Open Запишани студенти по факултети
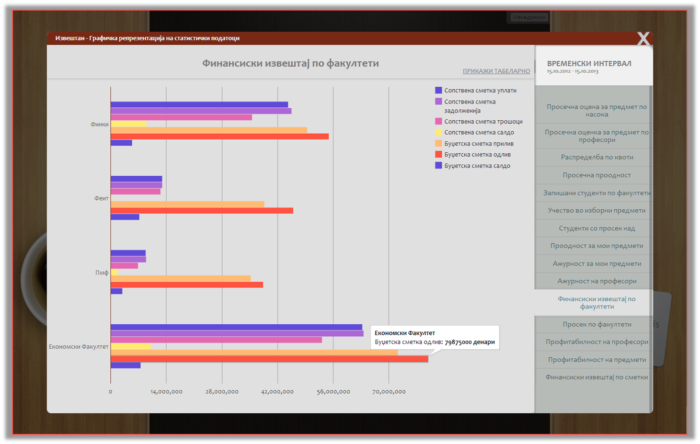The height and width of the screenshot is (444, 700). 596,192
